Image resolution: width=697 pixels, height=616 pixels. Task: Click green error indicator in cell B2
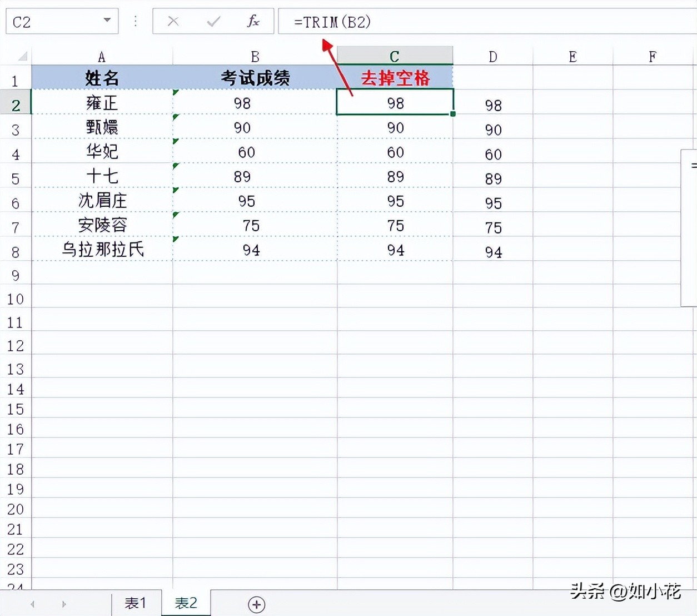(x=176, y=92)
